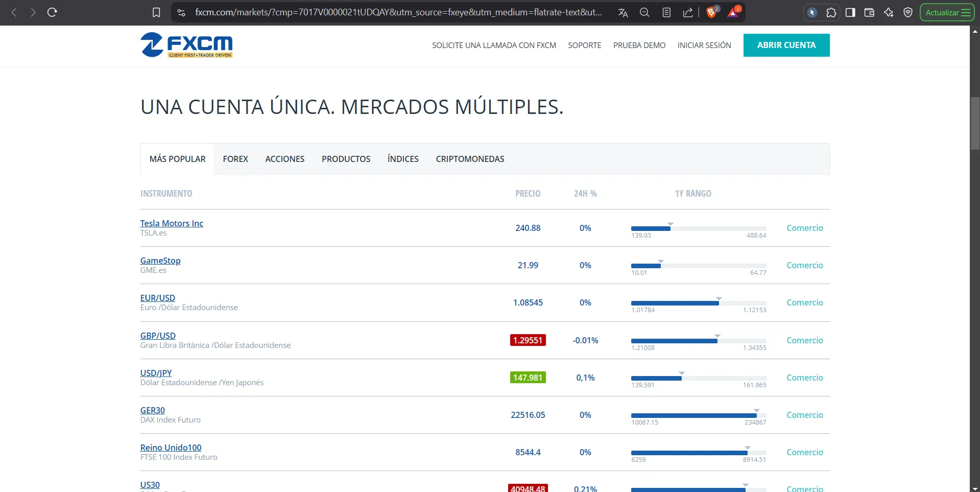Click Comercio for Reino Unido100
Viewport: 980px width, 492px height.
point(805,452)
